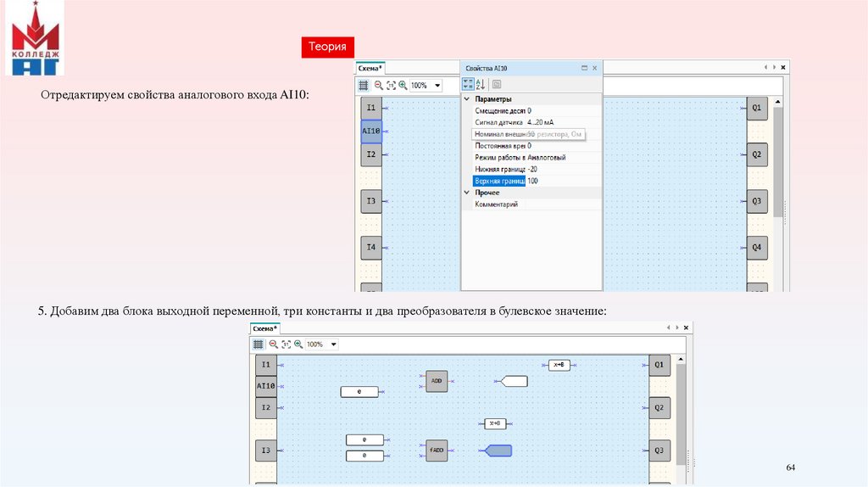Select input block I1 in the lower scheme

265,365
